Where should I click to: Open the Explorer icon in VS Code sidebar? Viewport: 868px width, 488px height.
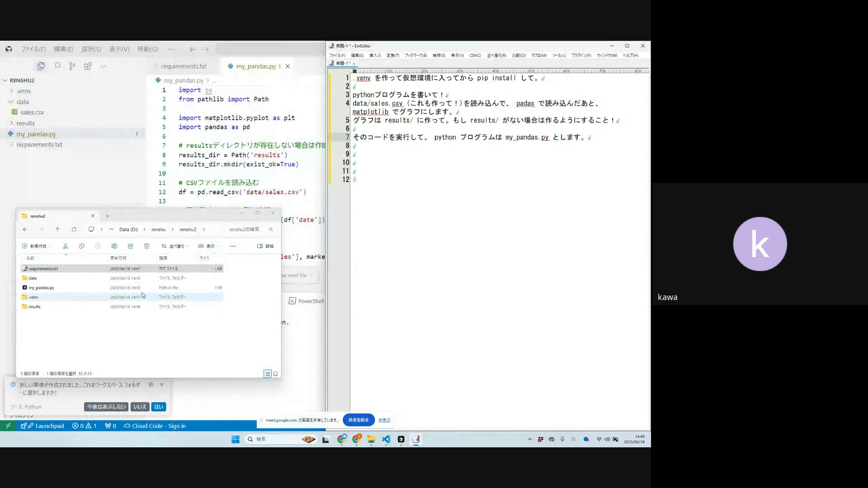[41, 66]
